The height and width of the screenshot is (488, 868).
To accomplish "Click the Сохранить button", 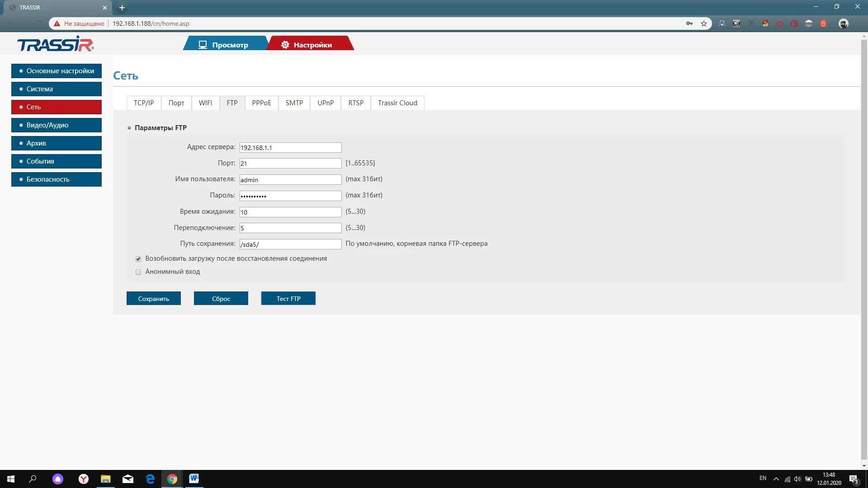I will point(154,299).
